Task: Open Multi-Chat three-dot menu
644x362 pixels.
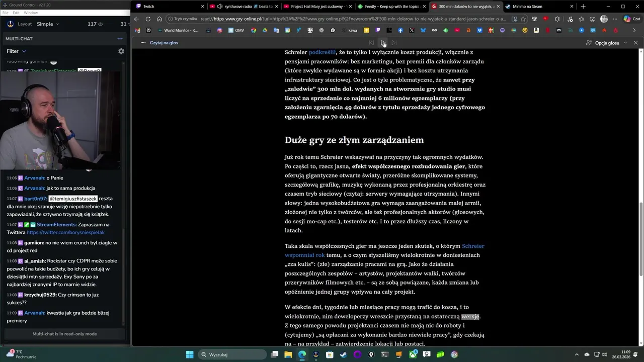Action: [120, 39]
